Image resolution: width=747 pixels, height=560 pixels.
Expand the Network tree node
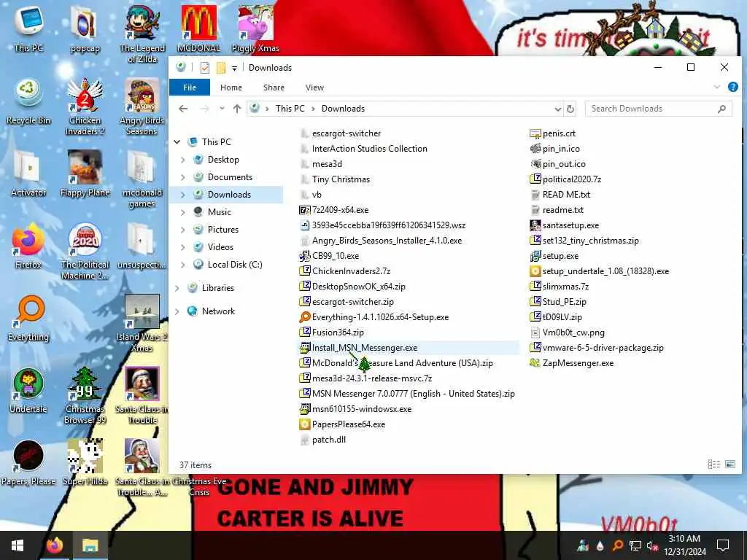pos(177,311)
